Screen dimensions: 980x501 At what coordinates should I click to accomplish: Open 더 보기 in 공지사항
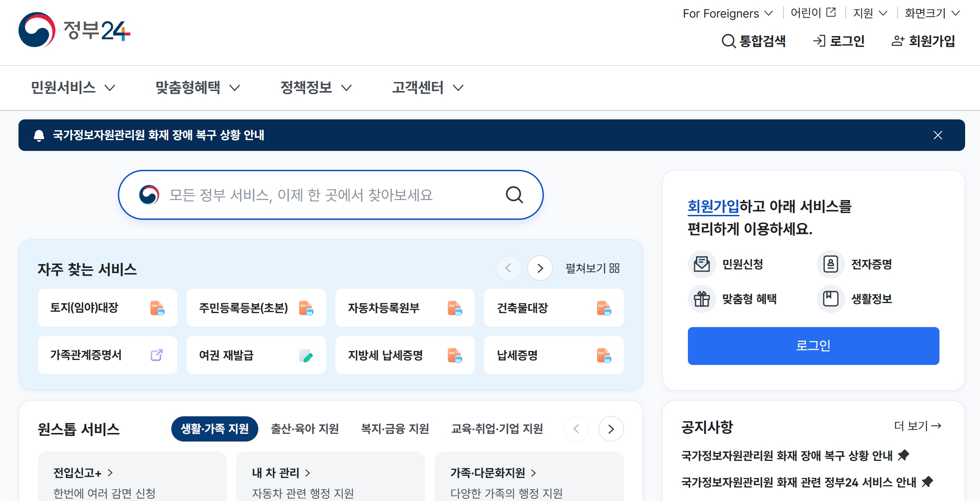(x=917, y=425)
